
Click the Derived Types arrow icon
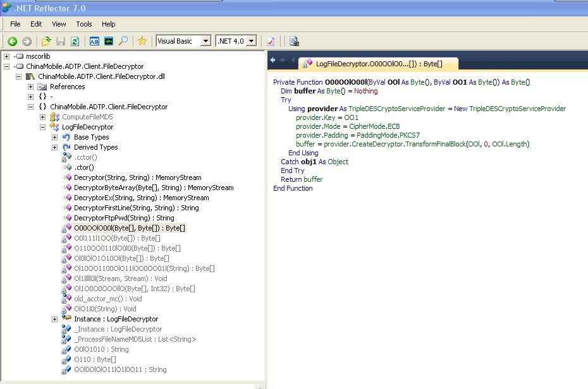[66, 147]
